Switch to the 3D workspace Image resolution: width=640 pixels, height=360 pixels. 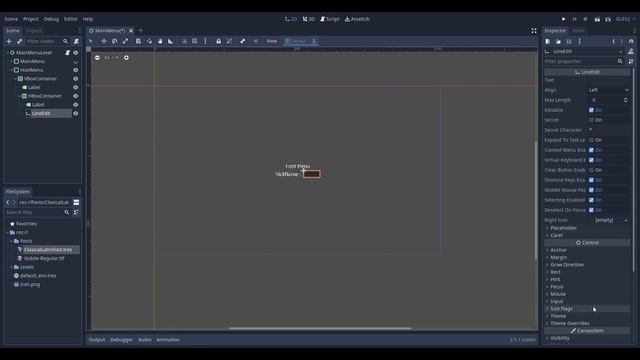pyautogui.click(x=309, y=19)
